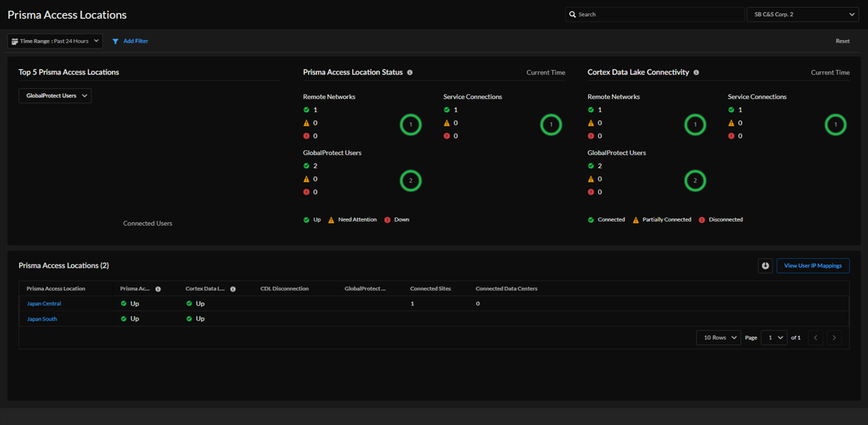Click the Partially Connected legend label
This screenshot has width=868, height=425.
pos(667,220)
